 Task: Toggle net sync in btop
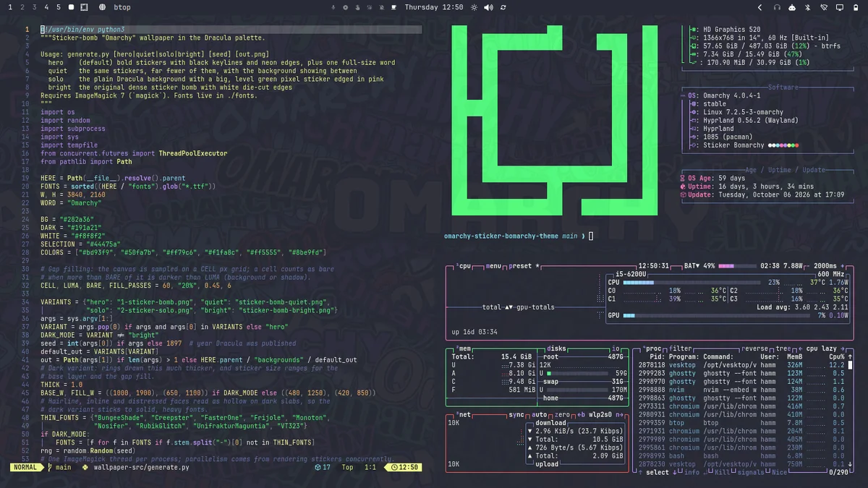[x=516, y=415]
